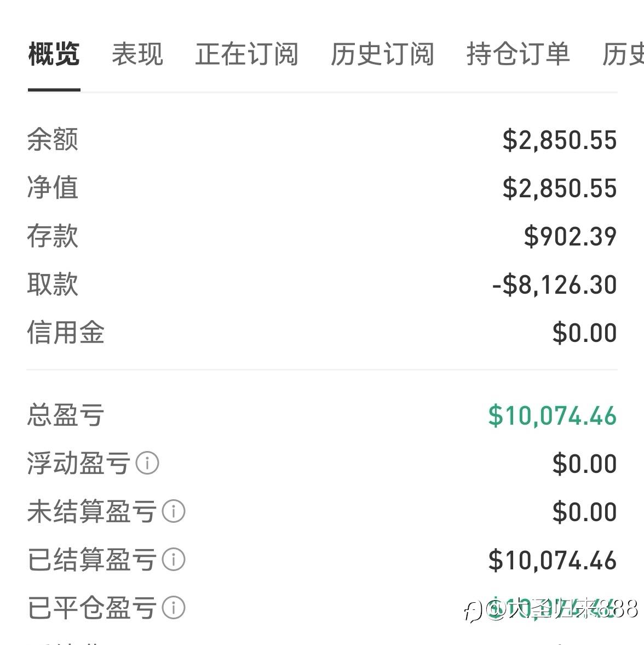Select the 历史订阅 tab
Image resolution: width=644 pixels, height=645 pixels.
(x=382, y=54)
